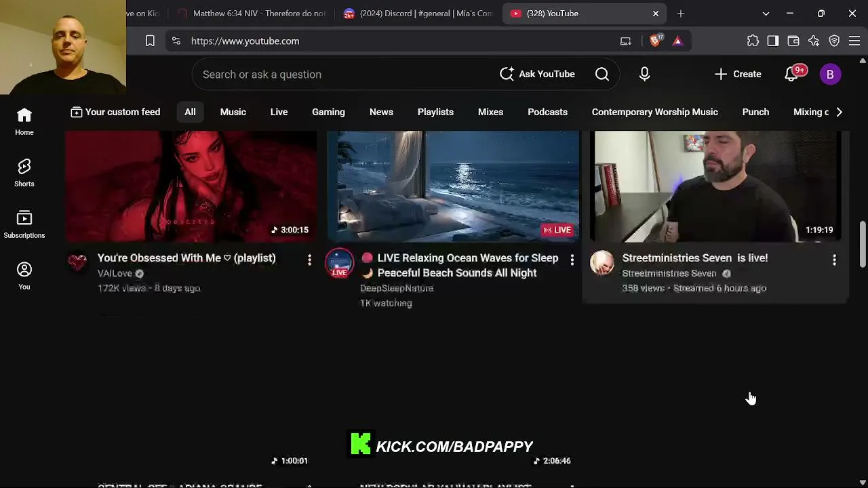Image resolution: width=868 pixels, height=488 pixels.
Task: Open the Brave Shields lion icon
Action: (655, 41)
